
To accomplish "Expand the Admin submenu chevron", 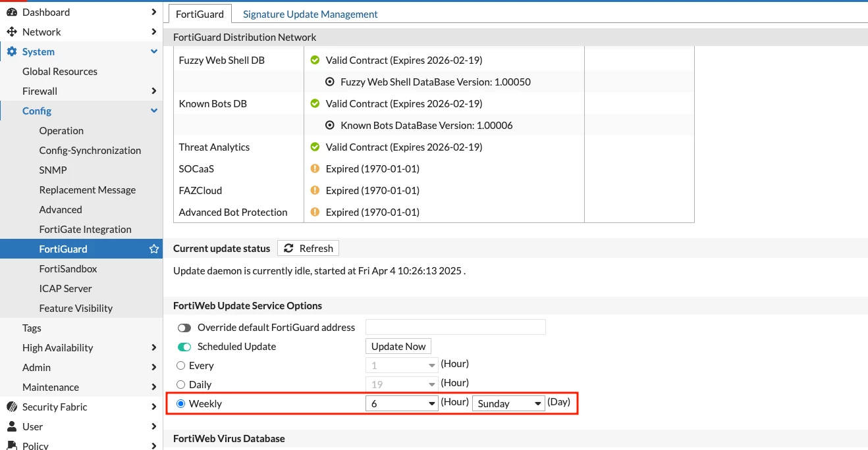I will point(153,367).
